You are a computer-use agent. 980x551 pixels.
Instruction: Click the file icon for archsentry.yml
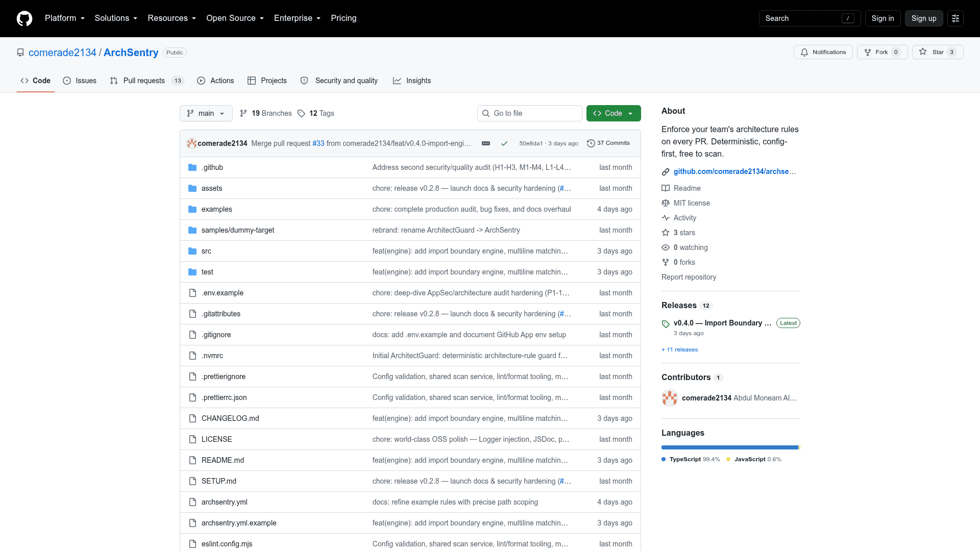192,502
